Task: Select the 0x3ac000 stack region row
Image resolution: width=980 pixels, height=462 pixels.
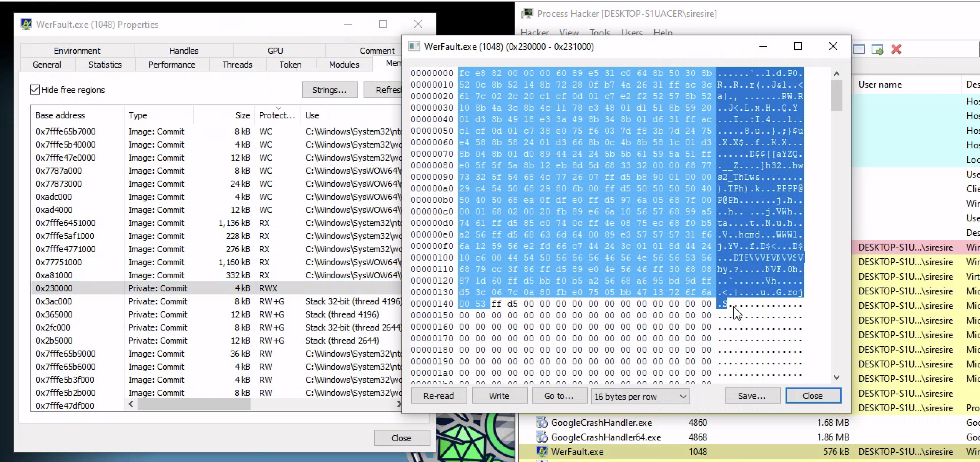Action: pos(217,301)
